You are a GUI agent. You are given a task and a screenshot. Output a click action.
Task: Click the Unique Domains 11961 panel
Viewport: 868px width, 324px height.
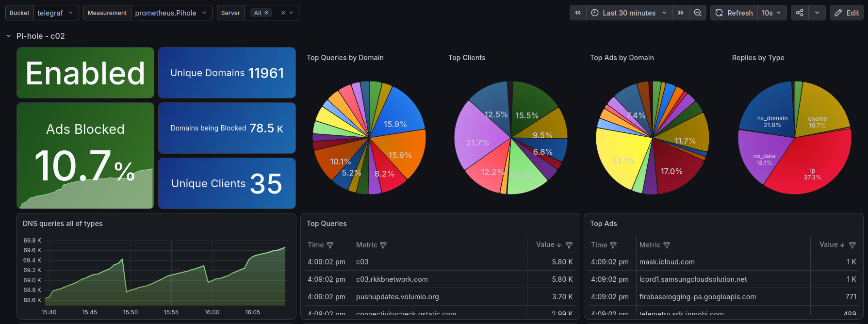[x=227, y=73]
